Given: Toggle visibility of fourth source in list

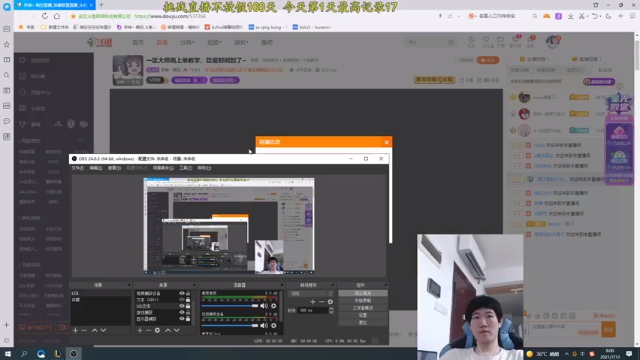Looking at the screenshot, I should (x=182, y=312).
